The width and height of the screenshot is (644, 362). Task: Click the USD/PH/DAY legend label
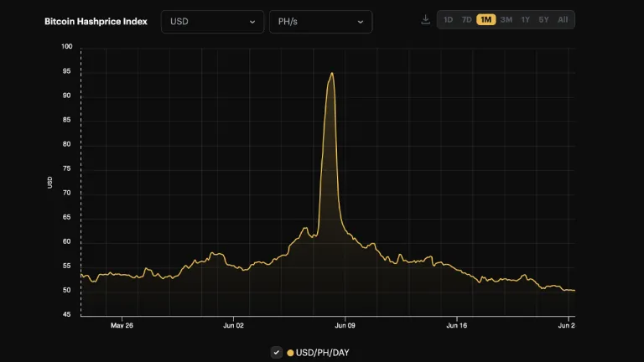[322, 353]
